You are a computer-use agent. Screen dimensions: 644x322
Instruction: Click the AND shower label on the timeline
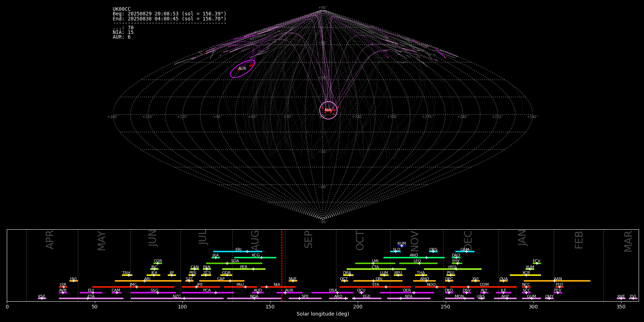414,255
